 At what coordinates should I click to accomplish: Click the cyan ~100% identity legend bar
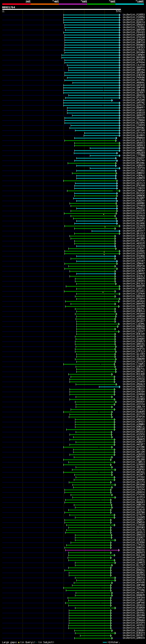[x=130, y=4]
